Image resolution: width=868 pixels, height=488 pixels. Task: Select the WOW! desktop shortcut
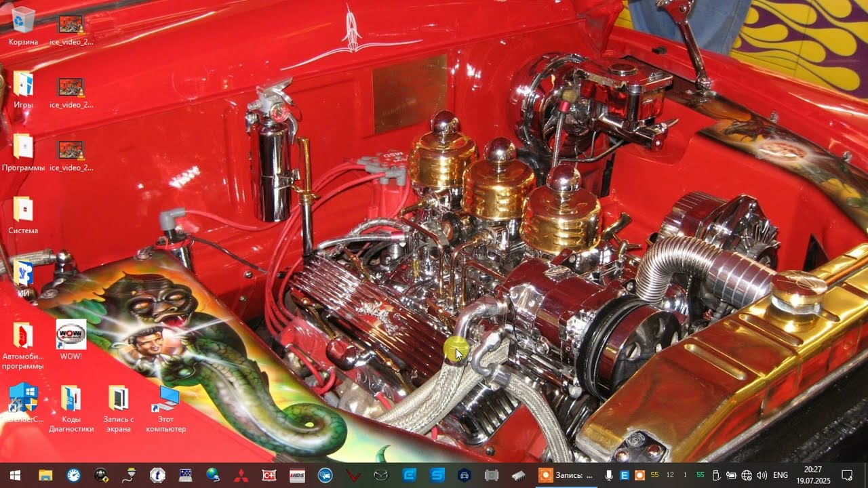(71, 340)
